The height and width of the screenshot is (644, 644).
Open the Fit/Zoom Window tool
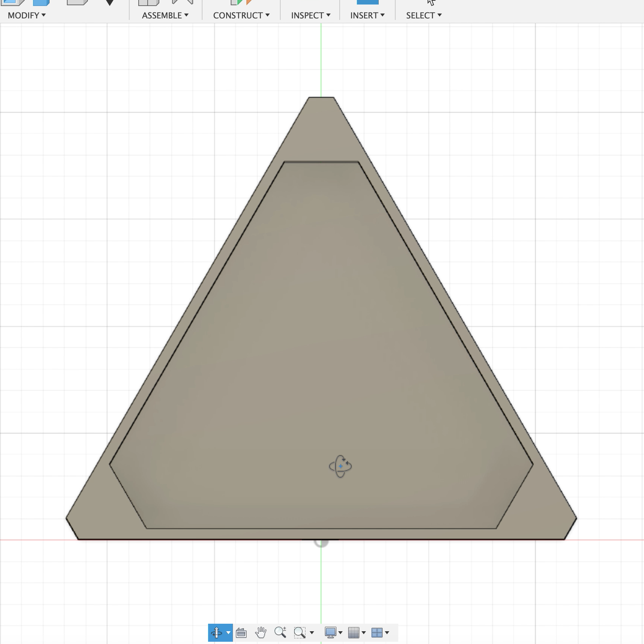coord(299,632)
